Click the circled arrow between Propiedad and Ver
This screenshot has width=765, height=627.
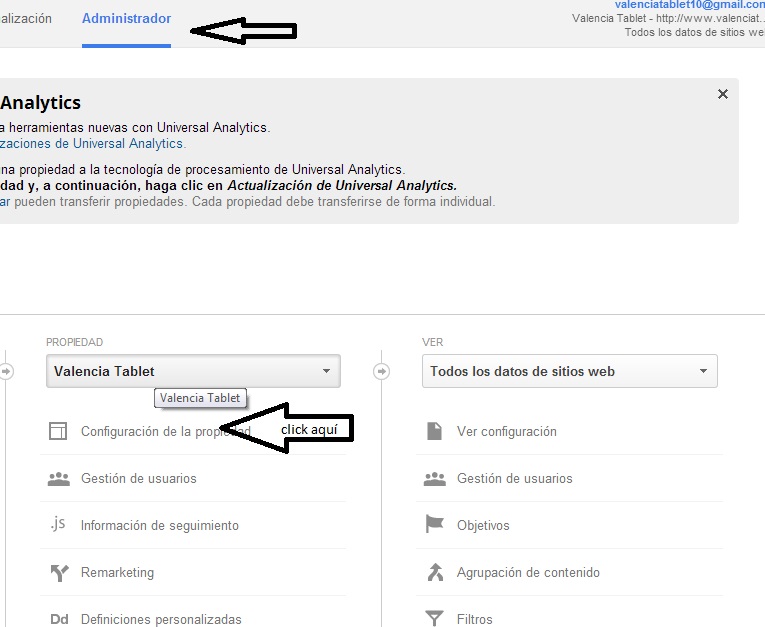click(x=382, y=371)
